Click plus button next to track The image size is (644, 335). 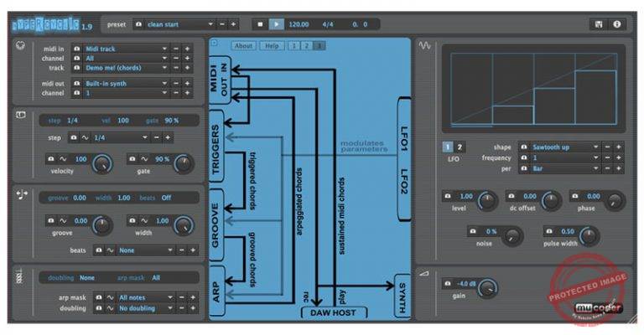[x=187, y=68]
